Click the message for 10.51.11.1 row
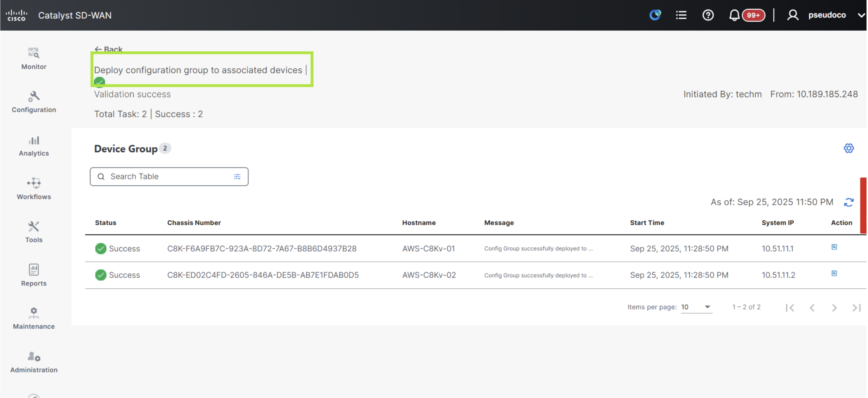 coord(538,248)
